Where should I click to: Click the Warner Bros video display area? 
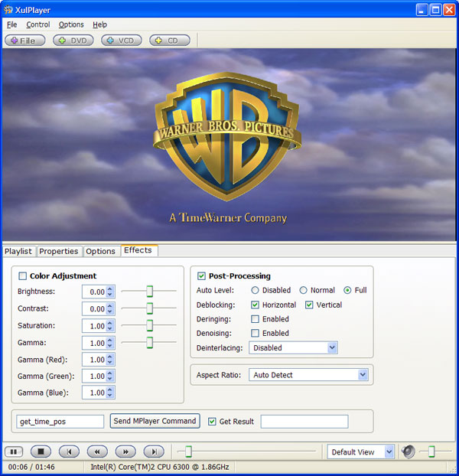click(x=229, y=145)
